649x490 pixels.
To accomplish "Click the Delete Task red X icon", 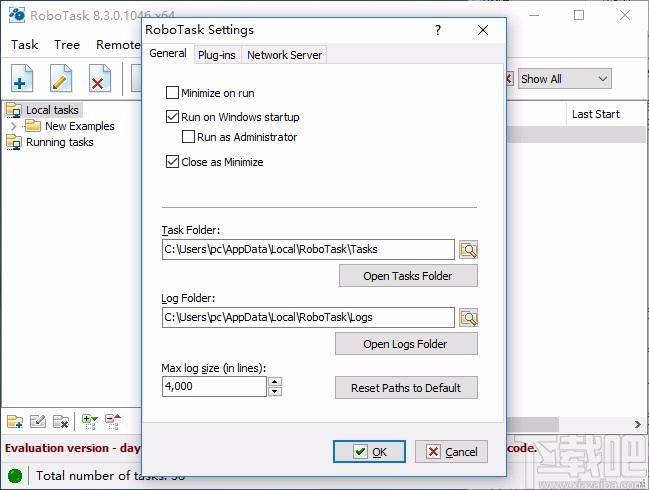I will pos(99,78).
